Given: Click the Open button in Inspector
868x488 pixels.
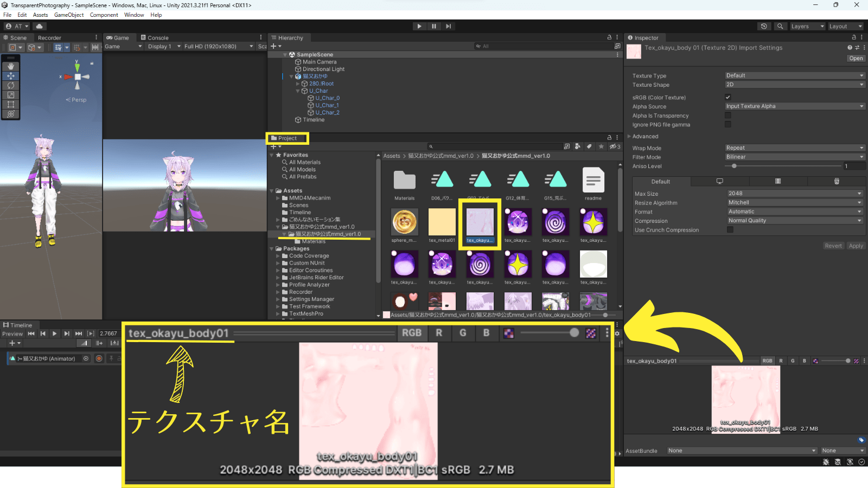Looking at the screenshot, I should pos(856,59).
